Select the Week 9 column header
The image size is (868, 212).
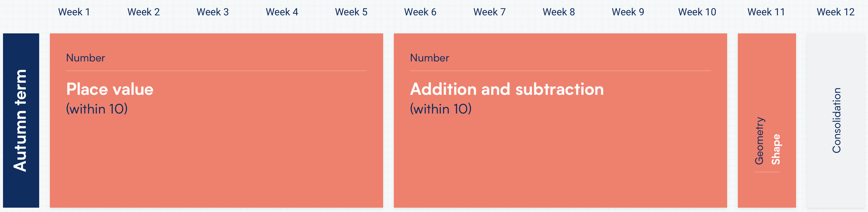pos(628,12)
